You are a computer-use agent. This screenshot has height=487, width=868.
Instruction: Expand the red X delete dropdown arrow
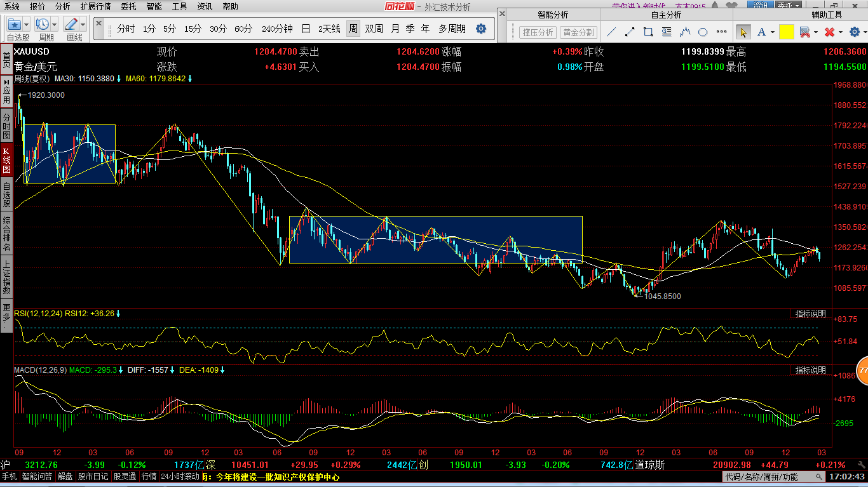click(840, 32)
